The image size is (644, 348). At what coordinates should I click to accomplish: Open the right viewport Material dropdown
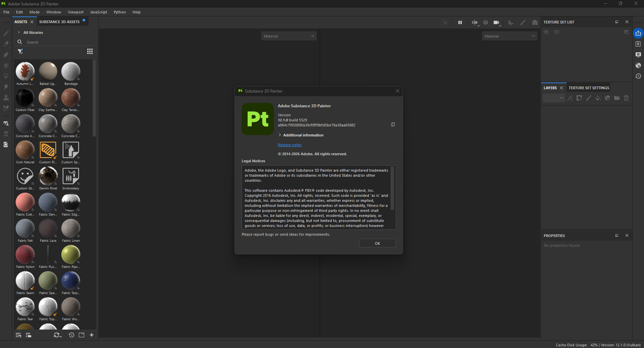click(510, 36)
